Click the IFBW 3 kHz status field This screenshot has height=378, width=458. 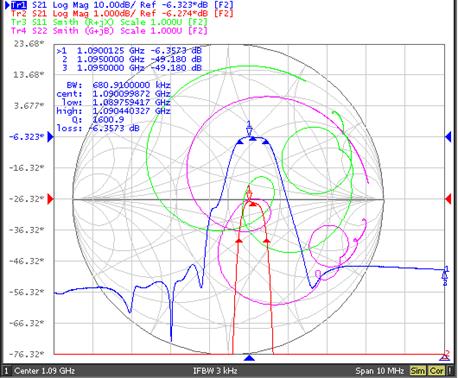215,371
